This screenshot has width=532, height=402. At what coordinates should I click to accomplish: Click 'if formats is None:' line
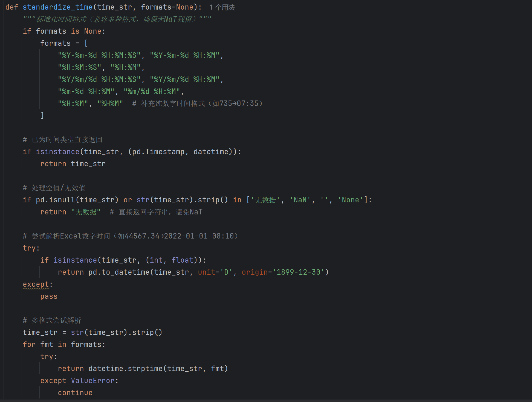pyautogui.click(x=64, y=31)
